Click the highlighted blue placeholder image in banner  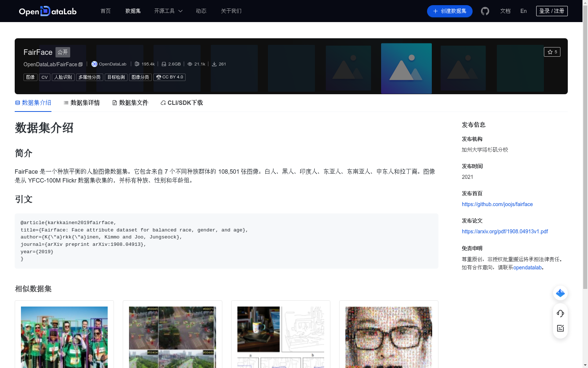tap(406, 68)
